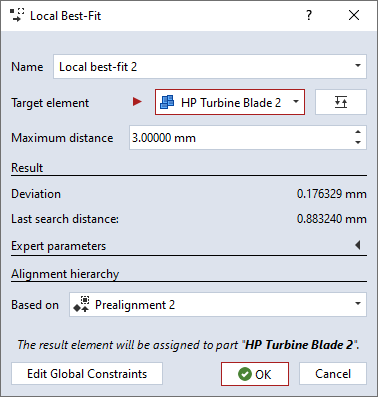Image resolution: width=378 pixels, height=397 pixels.
Task: Open the Name dropdown arrow
Action: click(358, 66)
